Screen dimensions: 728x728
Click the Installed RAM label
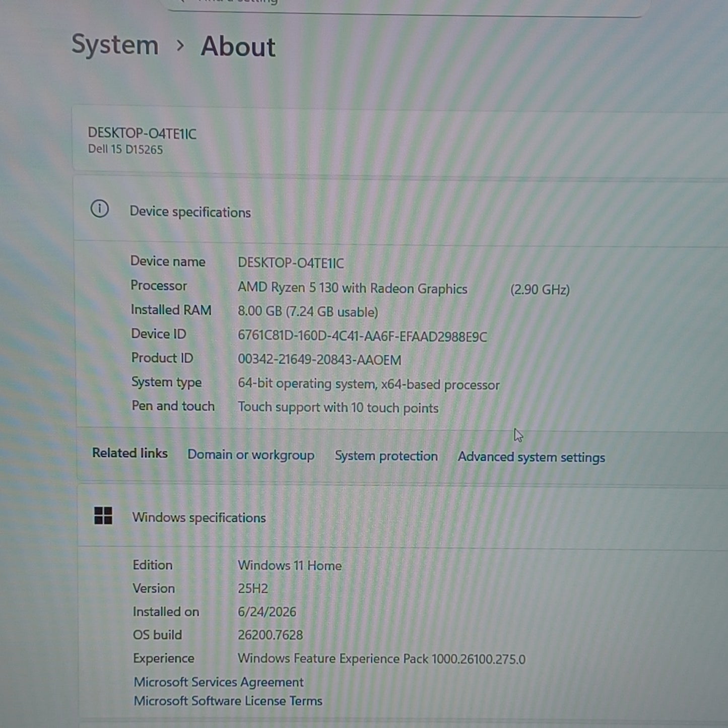(171, 310)
